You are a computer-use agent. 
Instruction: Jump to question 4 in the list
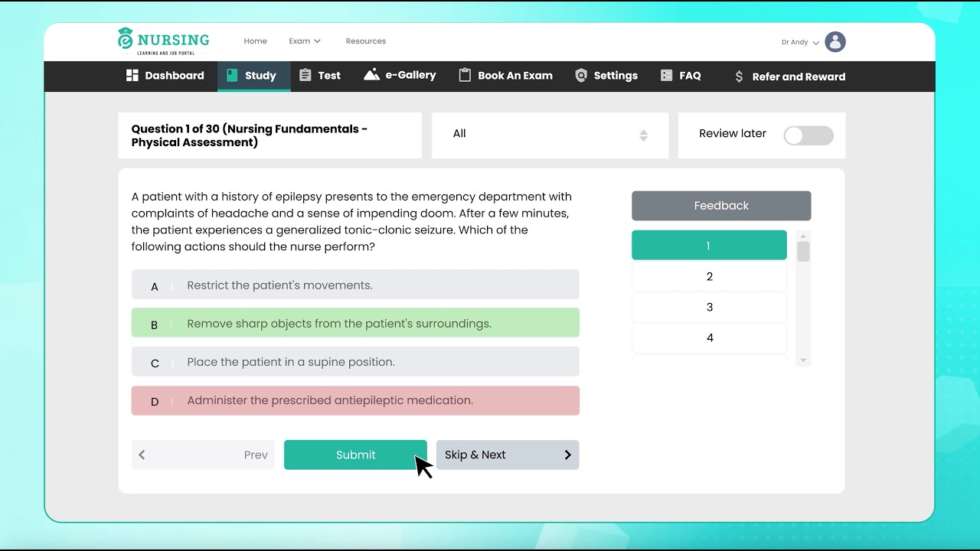pos(709,337)
